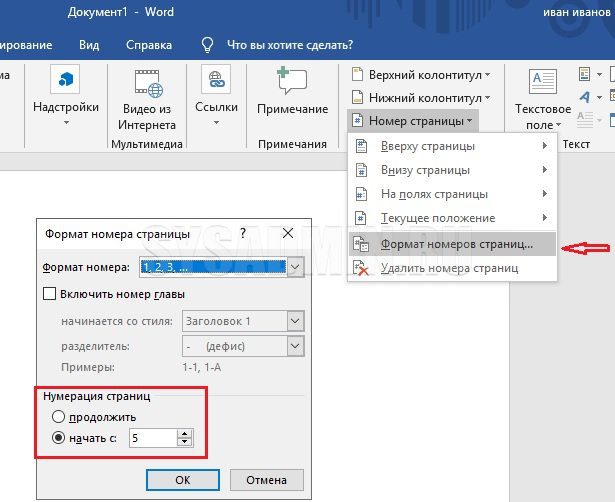Viewport: 615px width, 502px height.
Task: Expand Вверху страницы submenu arrow
Action: [544, 146]
